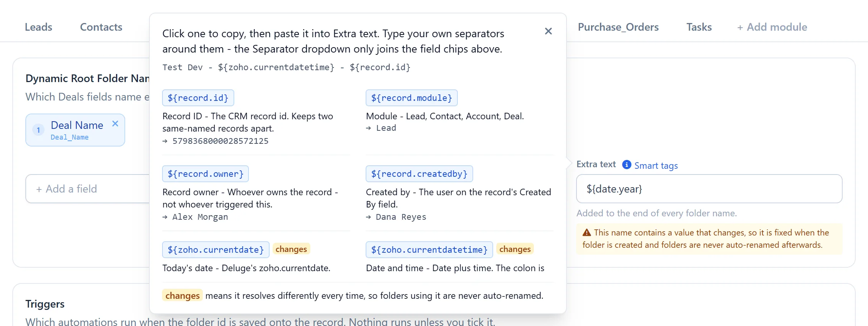Click the 'changes' badge beside ${zoho.currentdate}
The image size is (868, 326).
coord(291,249)
